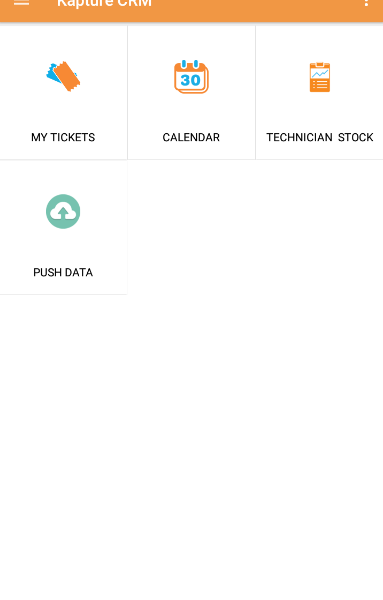
Task: Tap the orange clipboard report icon
Action: pyautogui.click(x=320, y=77)
